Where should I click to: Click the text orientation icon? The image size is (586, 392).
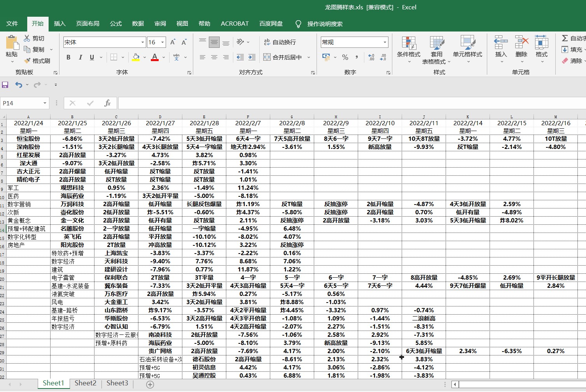[x=240, y=42]
